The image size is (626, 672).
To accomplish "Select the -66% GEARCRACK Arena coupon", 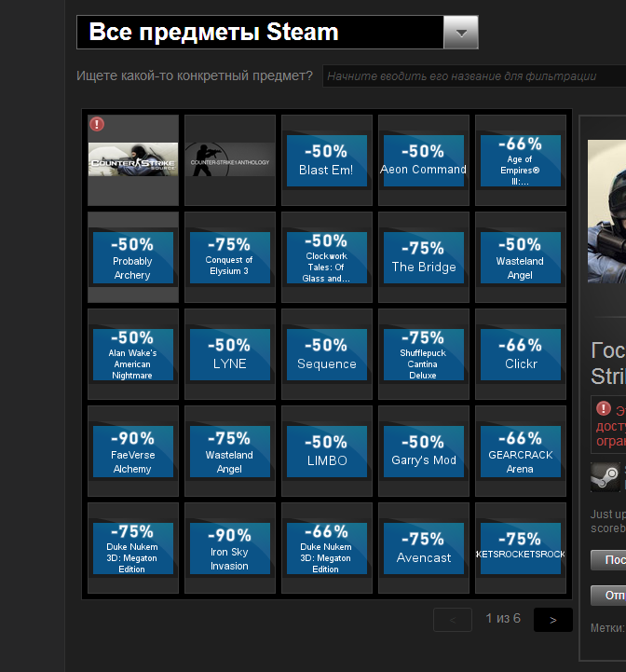I will [x=521, y=451].
